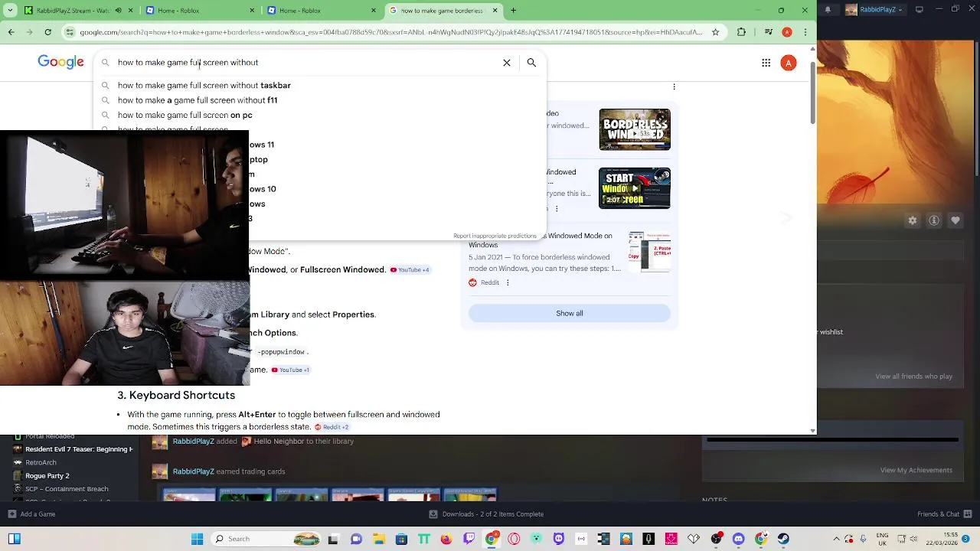Open Chrome three-dot menu

point(805,32)
